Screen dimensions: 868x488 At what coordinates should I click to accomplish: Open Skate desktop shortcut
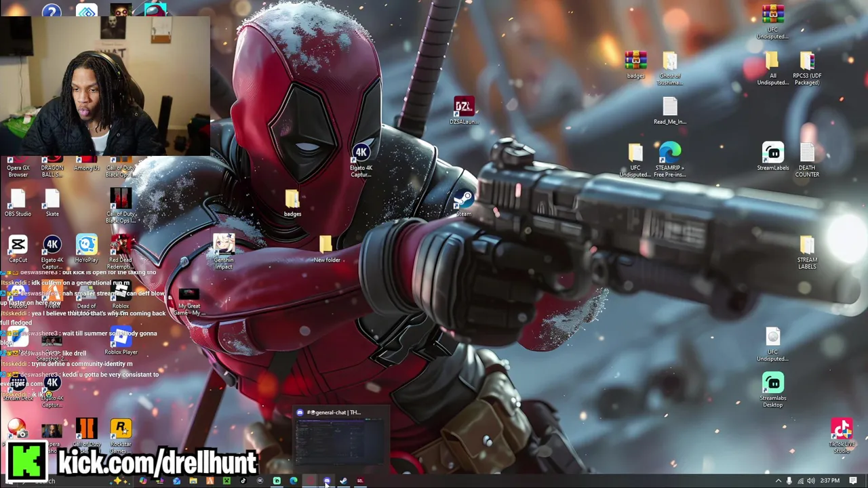click(52, 203)
